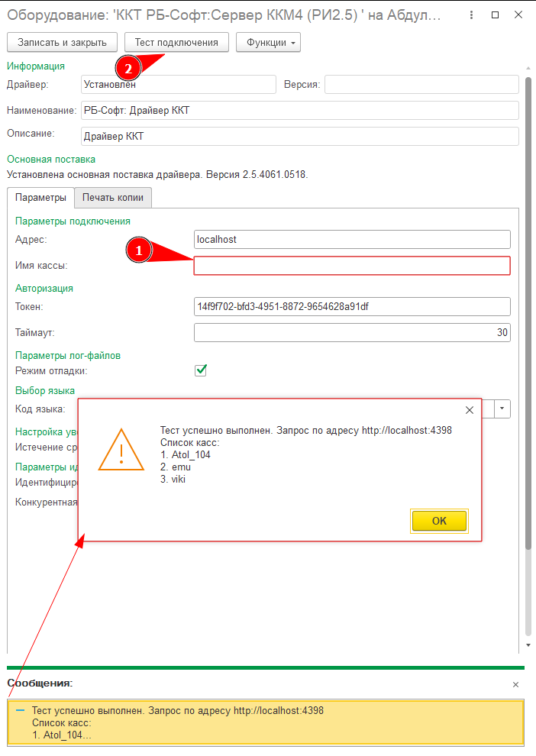Select the Наименование field РБ-Софт: Драйвер ККТ
536x756 pixels.
tap(300, 111)
